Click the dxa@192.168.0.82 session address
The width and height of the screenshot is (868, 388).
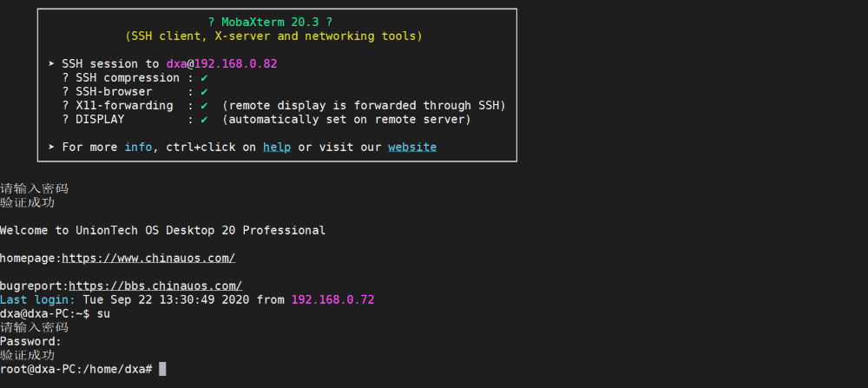[x=221, y=63]
